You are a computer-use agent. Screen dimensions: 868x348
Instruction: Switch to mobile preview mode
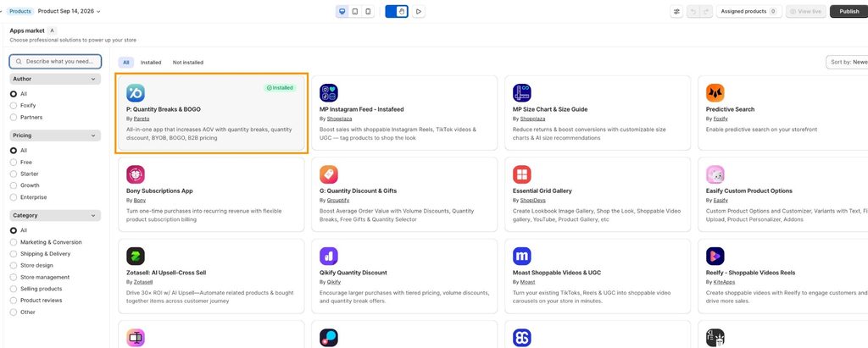pos(368,11)
